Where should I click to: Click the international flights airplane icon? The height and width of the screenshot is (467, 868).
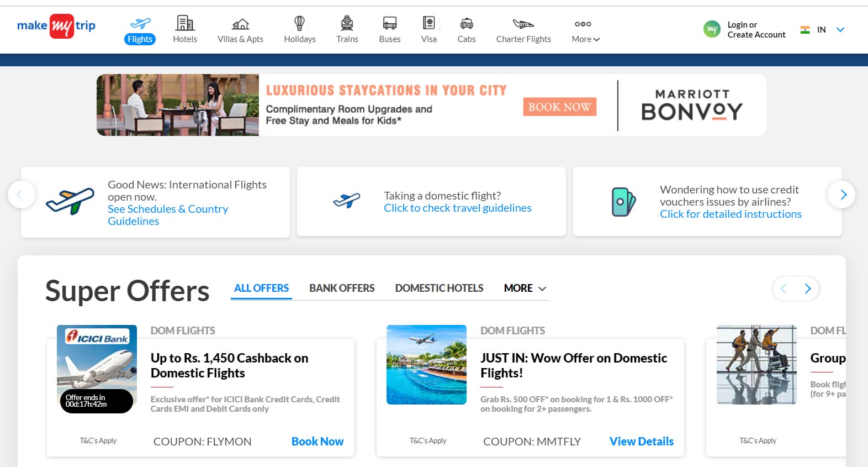point(70,201)
